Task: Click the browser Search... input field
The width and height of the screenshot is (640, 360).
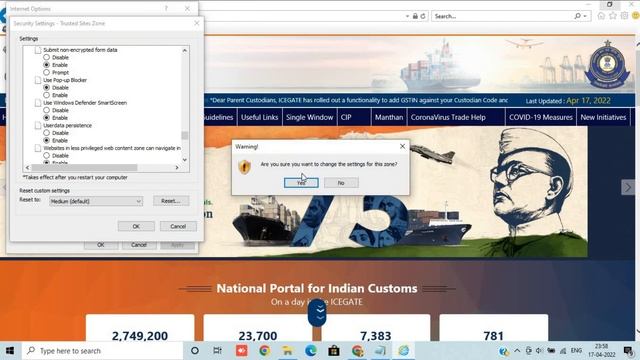Action: tap(502, 16)
